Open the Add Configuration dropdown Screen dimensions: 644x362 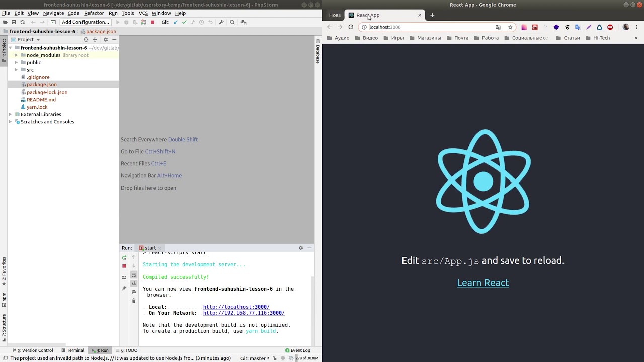coord(86,22)
